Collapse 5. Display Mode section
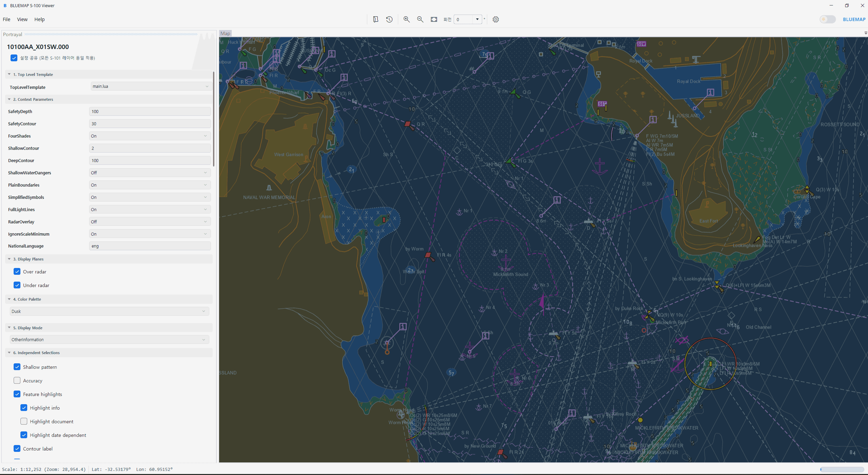 click(9, 328)
